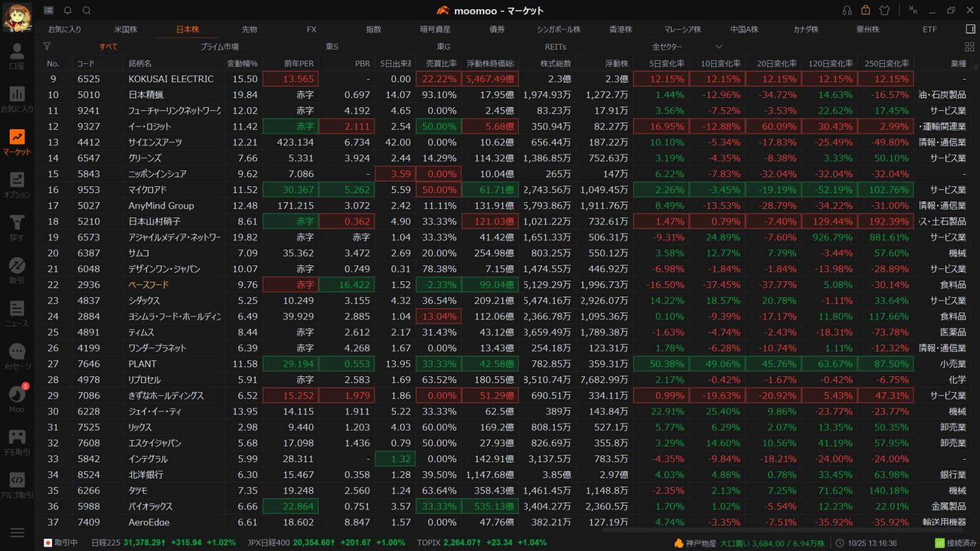Viewport: 980px width, 551px height.
Task: Select the 日本山村硝子 row
Action: tap(503, 222)
